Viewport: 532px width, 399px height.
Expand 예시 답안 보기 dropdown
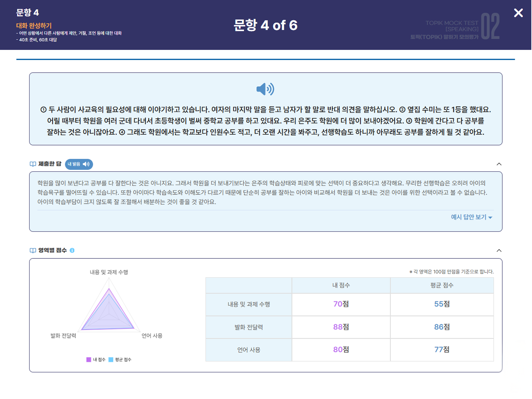point(472,217)
